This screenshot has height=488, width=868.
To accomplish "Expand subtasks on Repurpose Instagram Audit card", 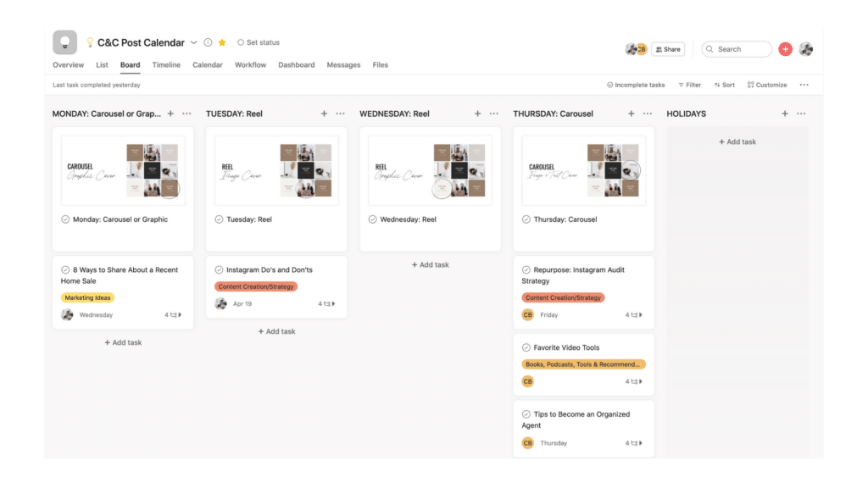I will 634,315.
